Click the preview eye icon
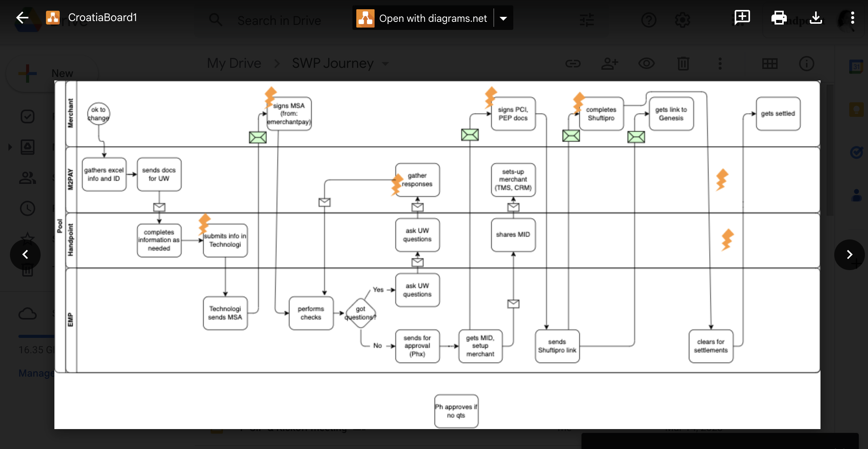 pos(646,64)
